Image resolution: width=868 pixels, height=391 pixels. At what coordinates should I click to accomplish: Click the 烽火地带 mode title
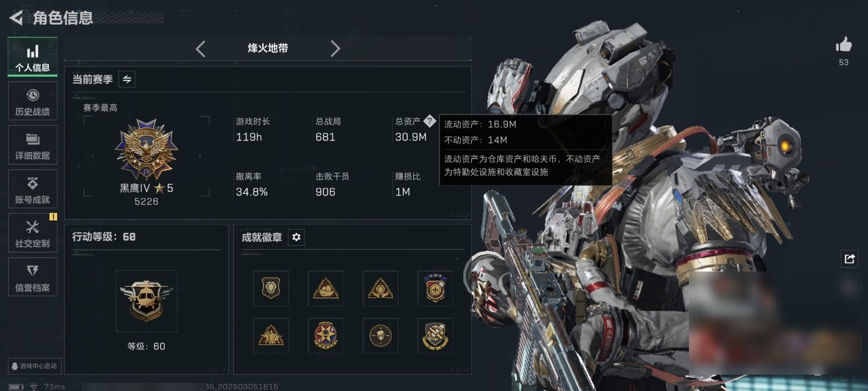pyautogui.click(x=268, y=48)
